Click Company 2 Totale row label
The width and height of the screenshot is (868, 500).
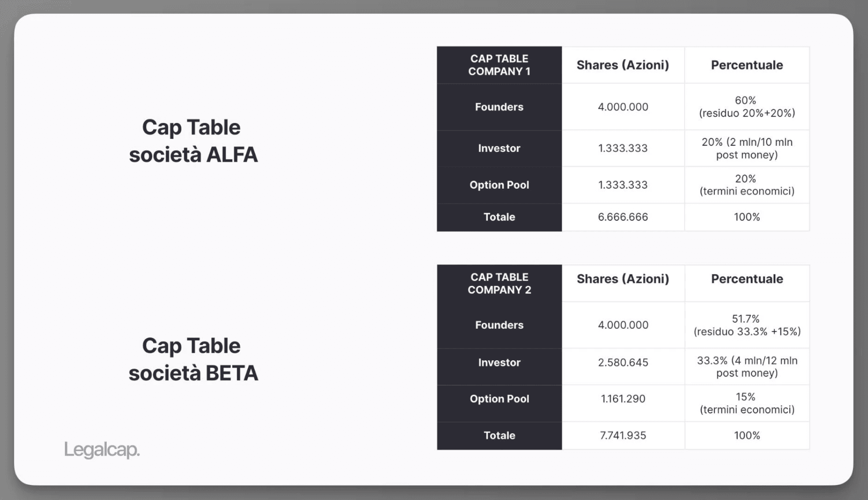[x=499, y=435]
